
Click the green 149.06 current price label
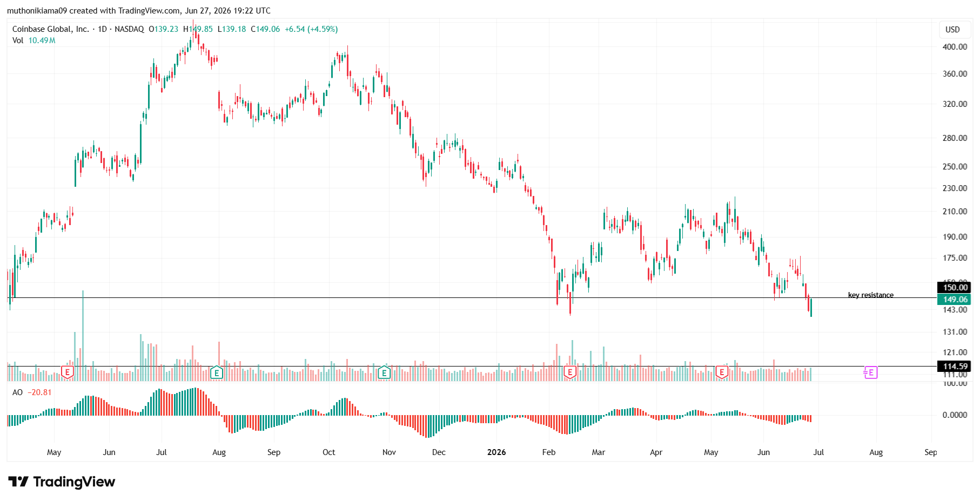point(955,300)
